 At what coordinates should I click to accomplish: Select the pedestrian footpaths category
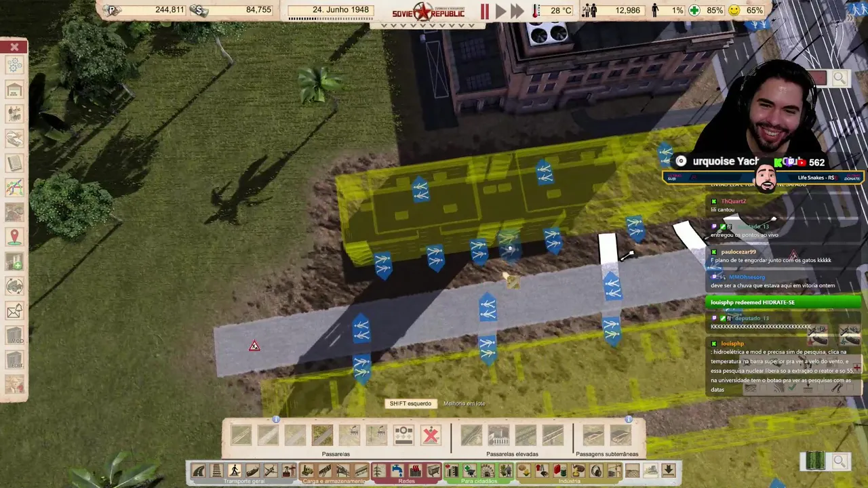coord(235,470)
